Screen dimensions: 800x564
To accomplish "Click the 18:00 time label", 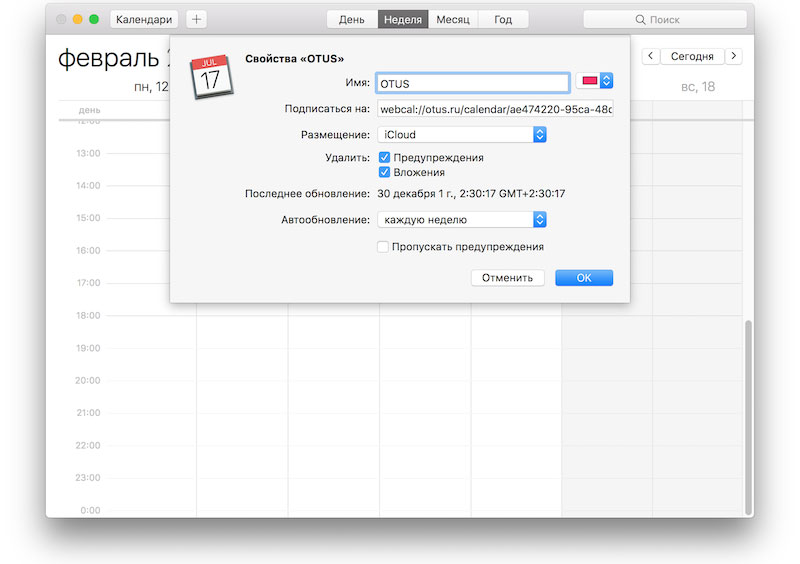I will (88, 315).
